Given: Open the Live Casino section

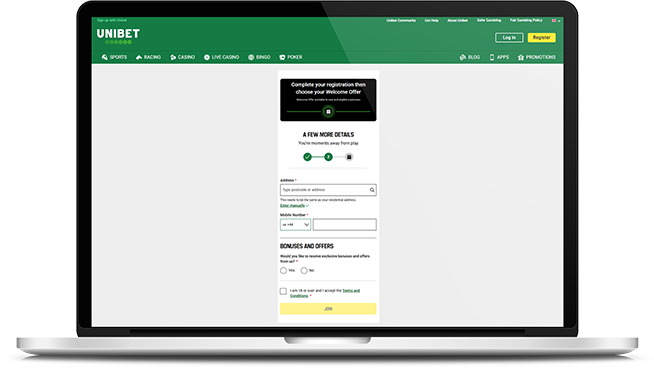Looking at the screenshot, I should 221,57.
